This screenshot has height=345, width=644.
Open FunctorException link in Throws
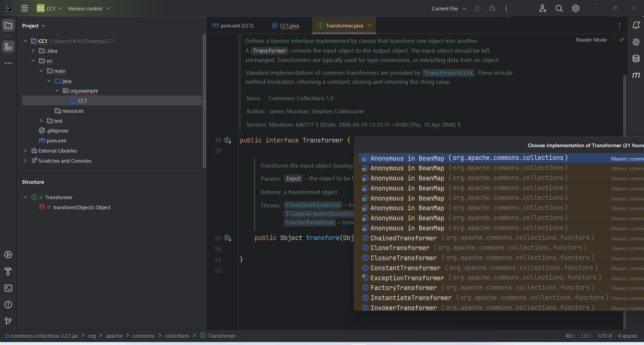310,222
